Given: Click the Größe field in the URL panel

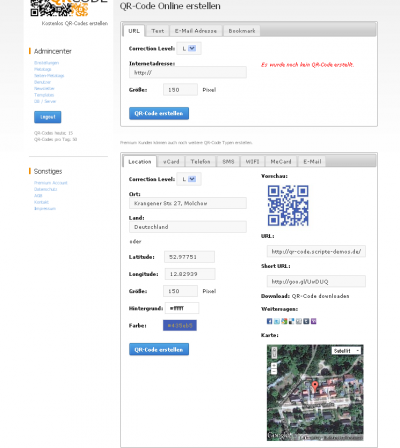Looking at the screenshot, I should (180, 90).
